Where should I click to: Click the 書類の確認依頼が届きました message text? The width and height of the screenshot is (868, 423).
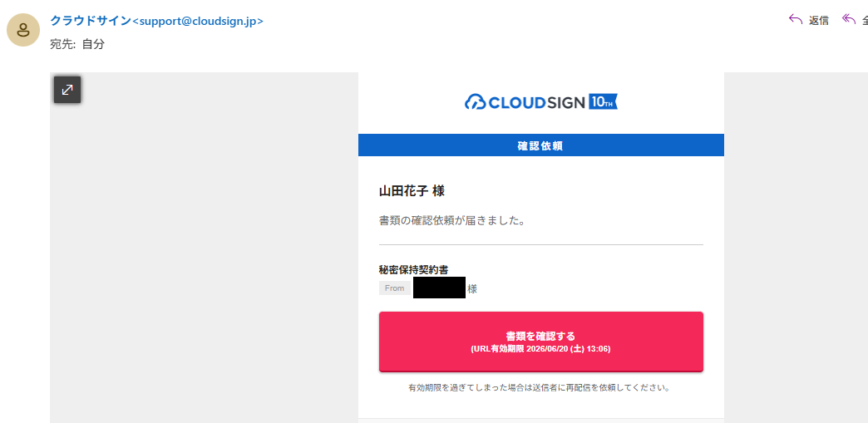(x=451, y=220)
